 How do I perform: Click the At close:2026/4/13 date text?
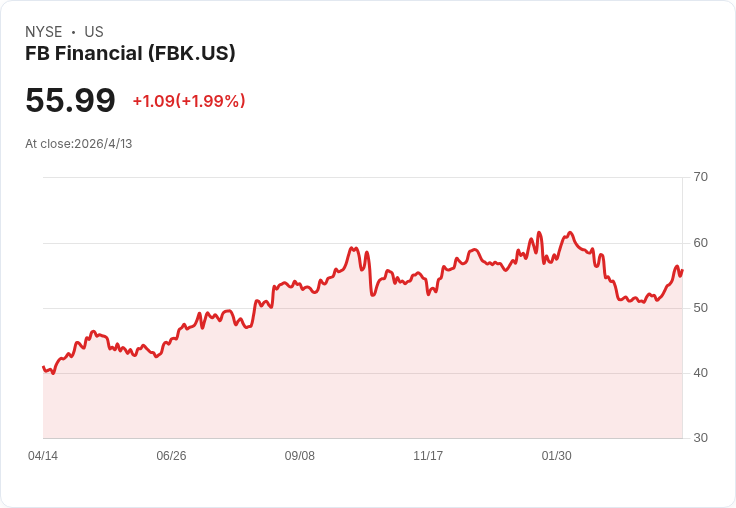click(x=79, y=144)
